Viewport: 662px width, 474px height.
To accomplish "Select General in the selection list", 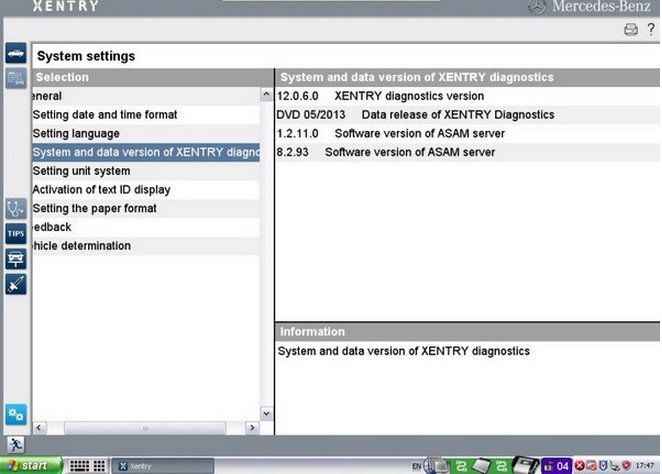I will tap(146, 96).
